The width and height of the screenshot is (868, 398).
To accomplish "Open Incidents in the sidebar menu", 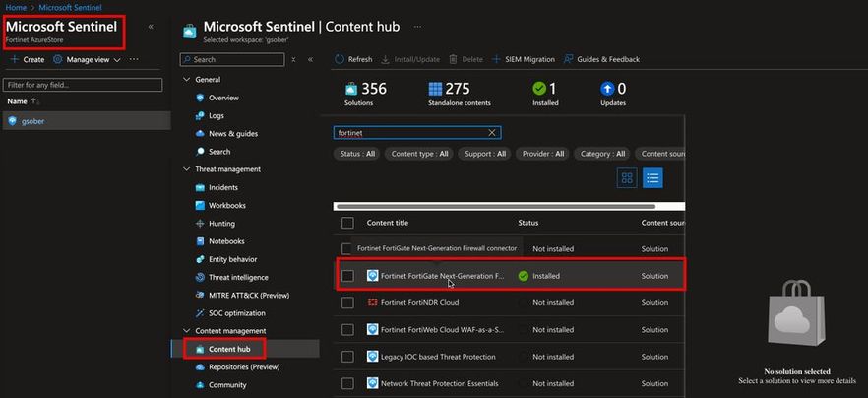I will (x=222, y=187).
